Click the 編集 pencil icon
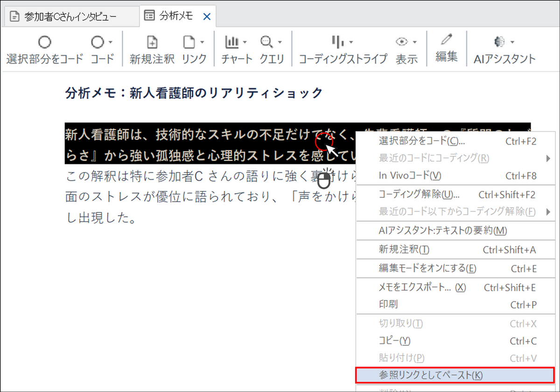This screenshot has height=392, width=560. click(x=447, y=40)
